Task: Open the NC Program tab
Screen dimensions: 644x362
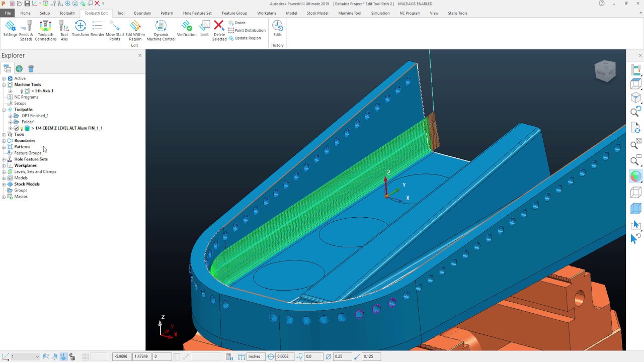Action: (410, 13)
